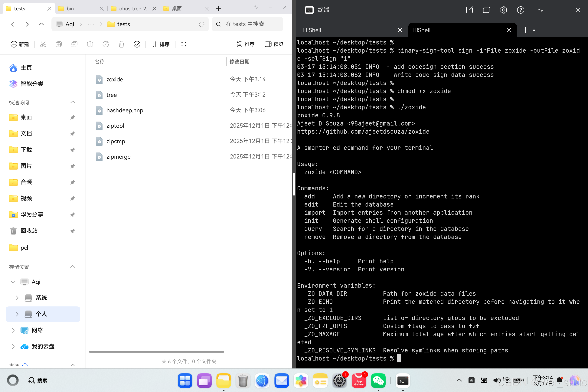Open WeChat from the dock
Screen dimensions: 588x392
[378, 381]
